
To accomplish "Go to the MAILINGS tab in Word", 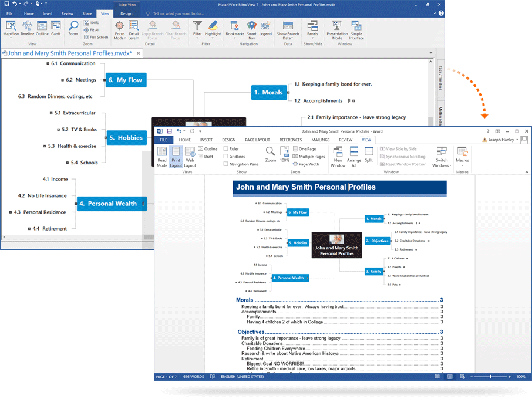I will click(320, 140).
